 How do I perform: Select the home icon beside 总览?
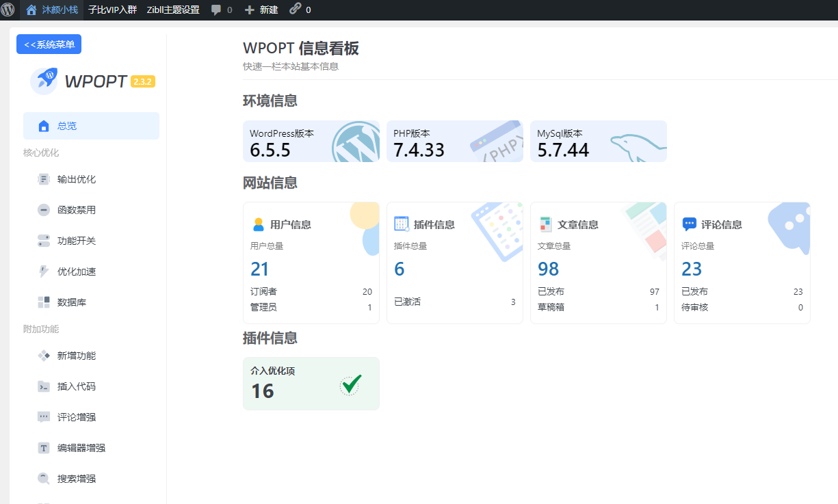[x=44, y=125]
